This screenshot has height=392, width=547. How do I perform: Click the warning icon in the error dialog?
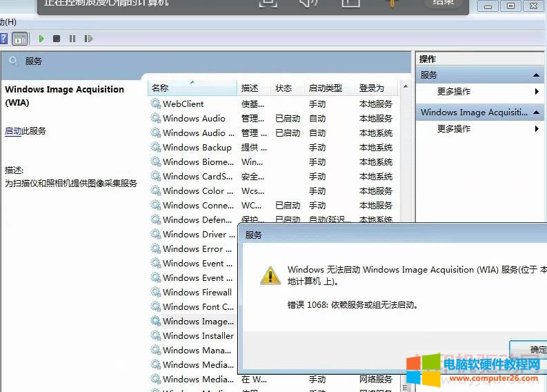[270, 275]
